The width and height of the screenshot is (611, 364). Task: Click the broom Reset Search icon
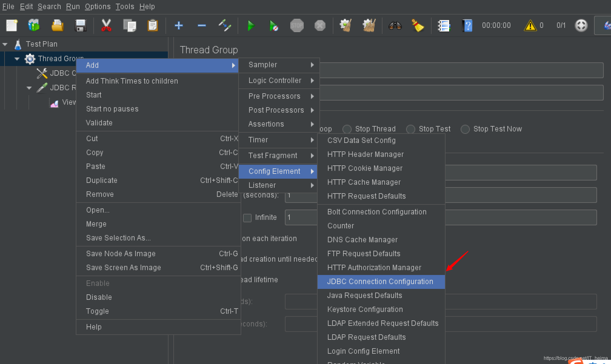(x=418, y=26)
